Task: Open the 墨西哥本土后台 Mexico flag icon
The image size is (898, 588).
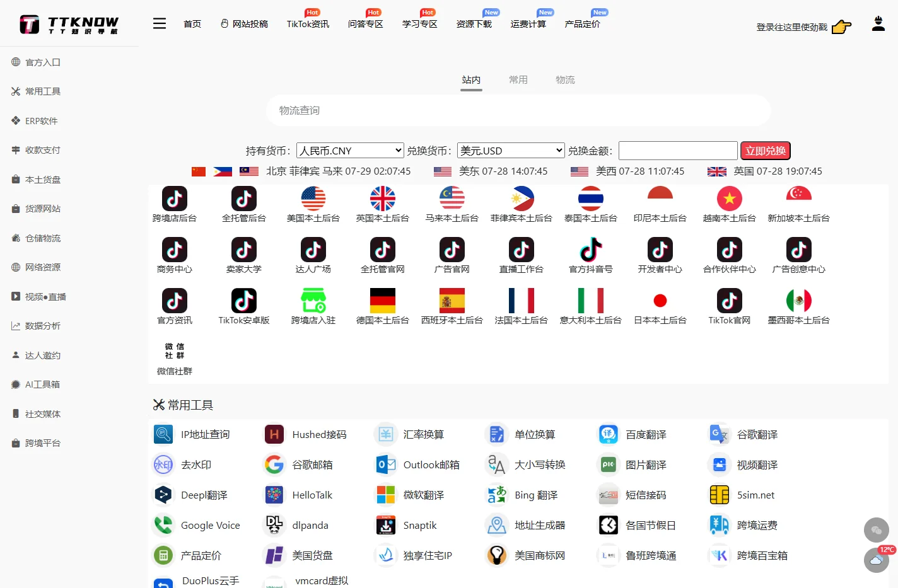Action: click(x=799, y=301)
